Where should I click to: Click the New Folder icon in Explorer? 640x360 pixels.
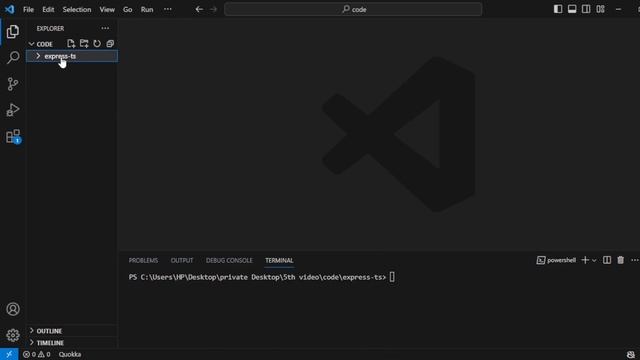pyautogui.click(x=84, y=44)
